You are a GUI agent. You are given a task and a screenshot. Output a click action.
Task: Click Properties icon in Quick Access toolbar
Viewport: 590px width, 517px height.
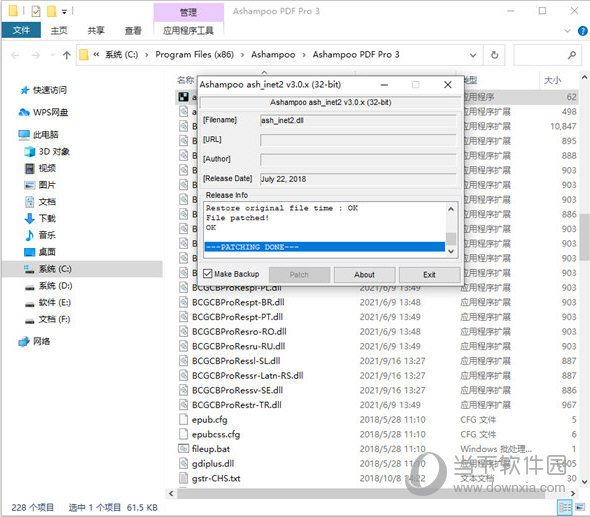click(x=36, y=11)
